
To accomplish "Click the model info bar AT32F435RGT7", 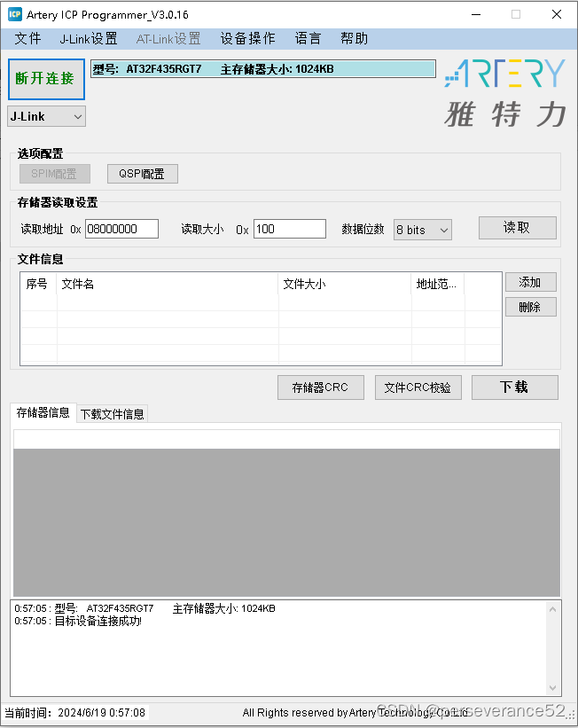I will 262,69.
